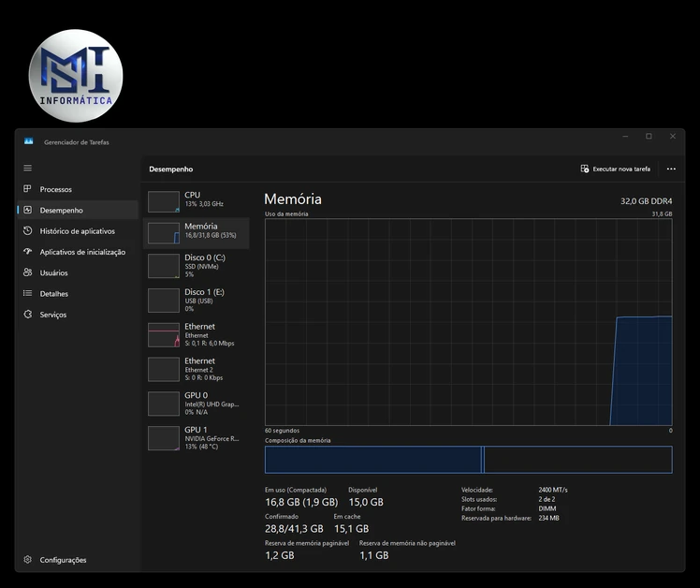The width and height of the screenshot is (700, 588).
Task: Click the Memória heading
Action: (292, 198)
